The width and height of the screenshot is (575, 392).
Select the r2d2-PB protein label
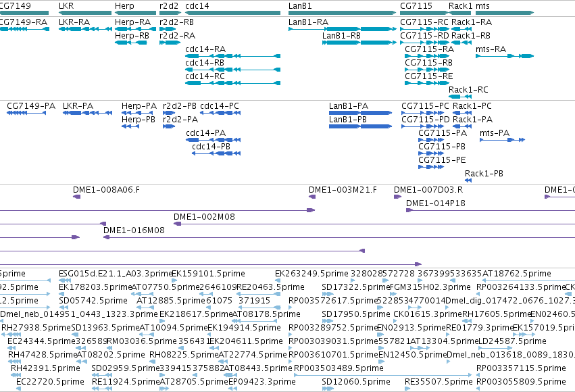[x=180, y=106]
